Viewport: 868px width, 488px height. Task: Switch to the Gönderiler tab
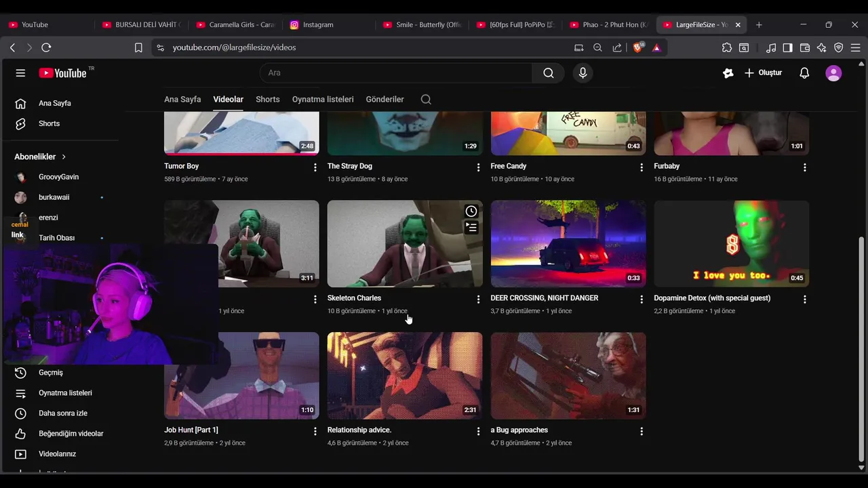tap(384, 99)
